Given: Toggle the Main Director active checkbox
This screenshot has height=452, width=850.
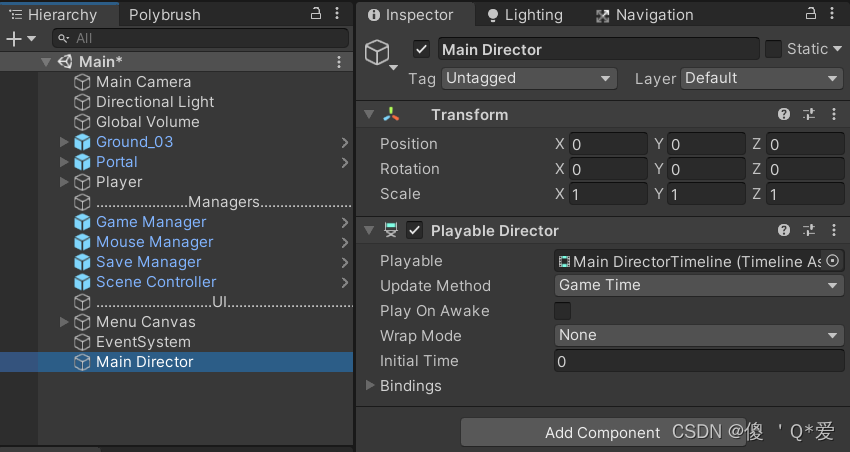Looking at the screenshot, I should point(421,49).
